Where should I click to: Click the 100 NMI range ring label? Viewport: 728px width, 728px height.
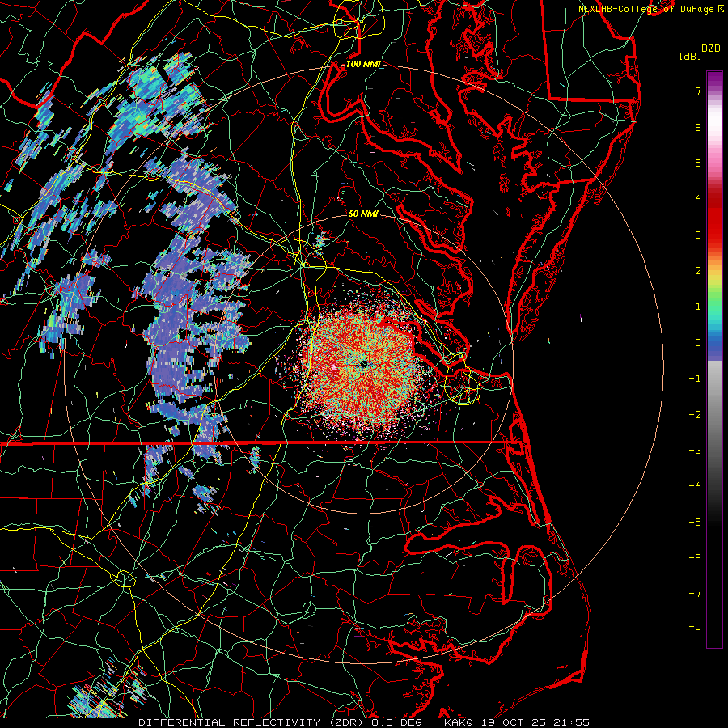362,64
